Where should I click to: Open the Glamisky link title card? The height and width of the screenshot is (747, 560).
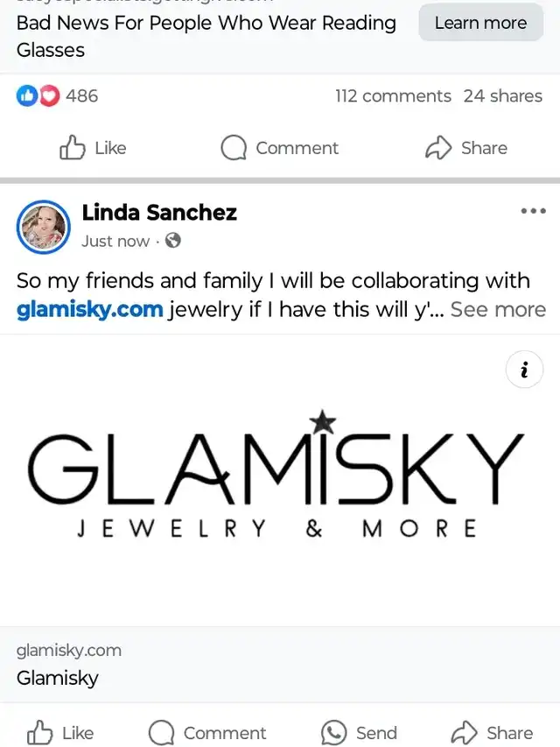pos(280,664)
